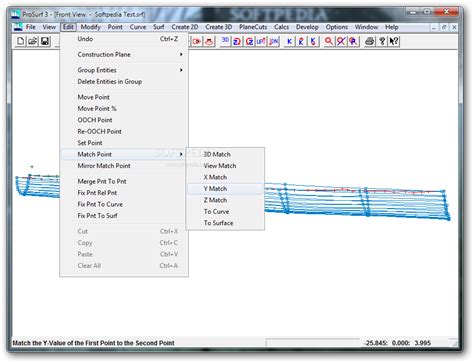Screen dimensions: 474x363
Task: Click the coordinates readout in status bar
Action: (397, 343)
